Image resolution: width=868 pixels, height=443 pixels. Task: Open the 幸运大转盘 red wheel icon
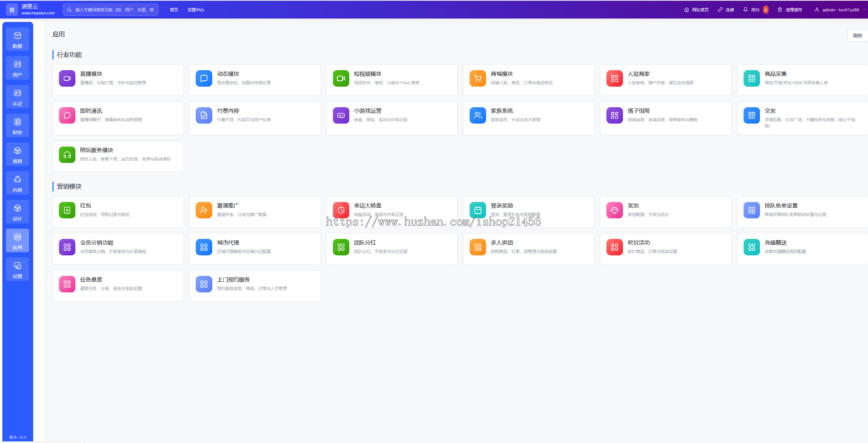click(x=341, y=210)
